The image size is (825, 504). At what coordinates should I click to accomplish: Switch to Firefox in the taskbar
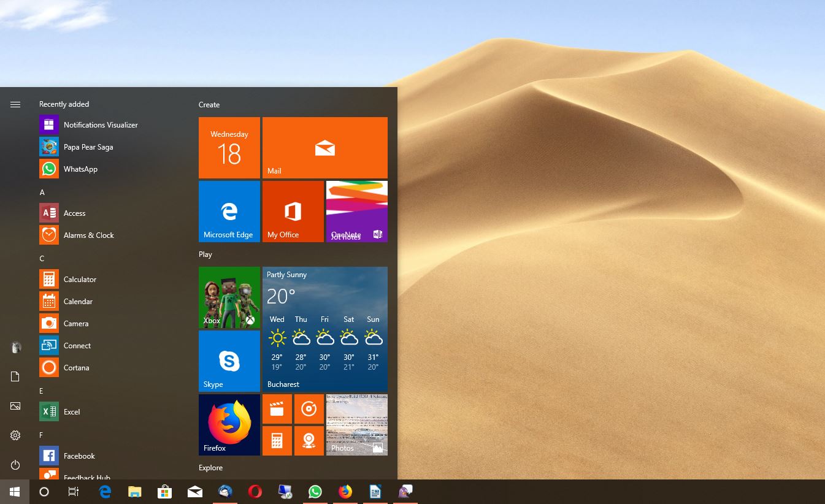(345, 492)
